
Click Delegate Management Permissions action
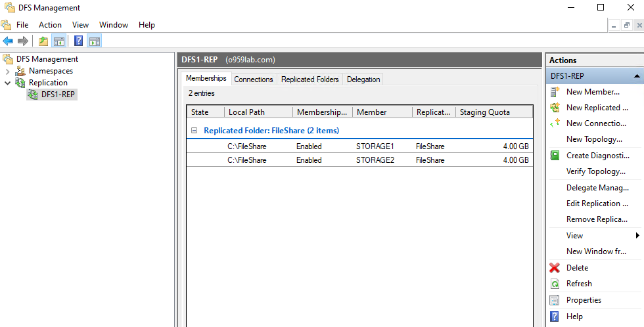[x=597, y=188]
